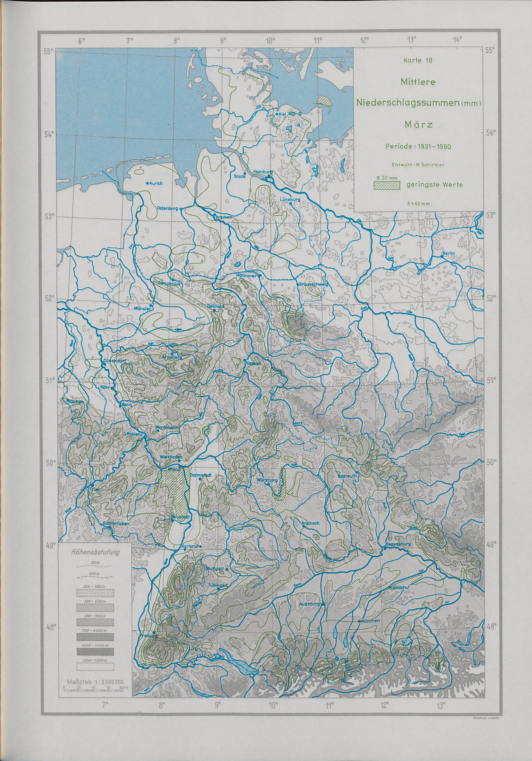Click the Karte 18 heading text
Viewport: 532px width, 761px height.
click(418, 61)
